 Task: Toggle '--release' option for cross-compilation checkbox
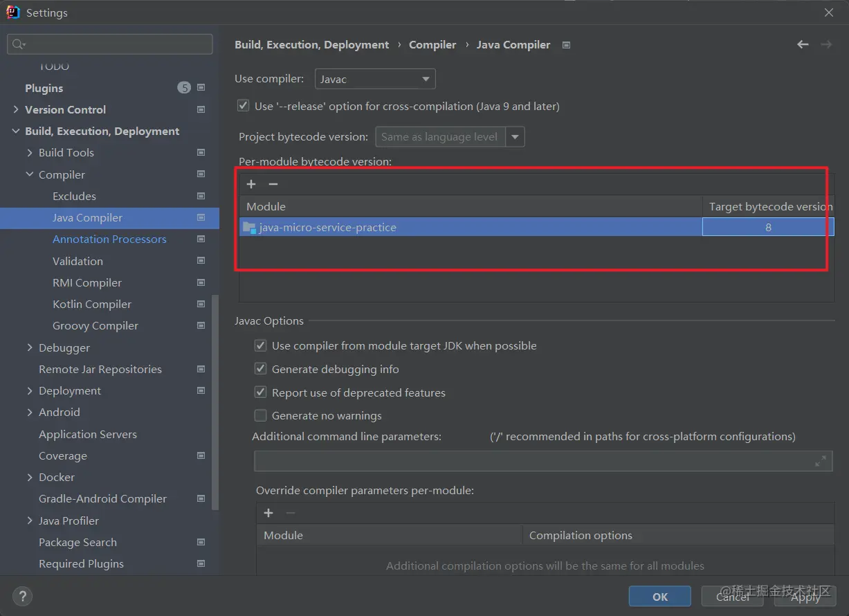(243, 106)
